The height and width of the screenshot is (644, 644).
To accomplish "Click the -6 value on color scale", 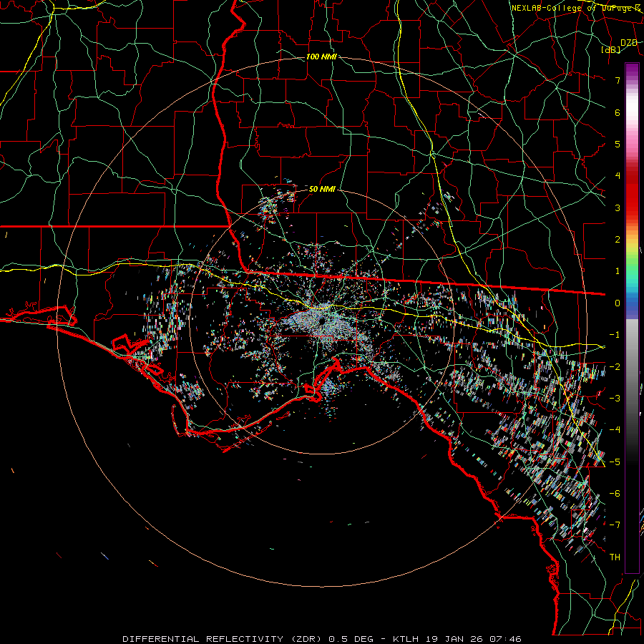I will [615, 494].
